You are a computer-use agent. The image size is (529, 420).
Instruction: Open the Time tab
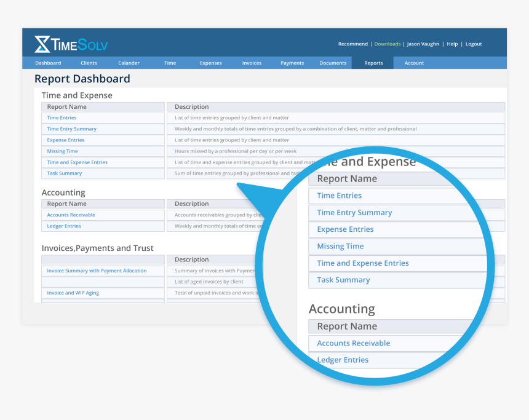pyautogui.click(x=170, y=63)
